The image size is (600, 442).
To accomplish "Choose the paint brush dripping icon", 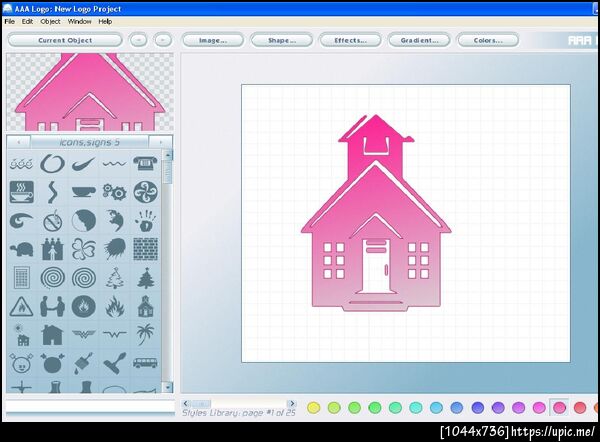I will point(83,363).
